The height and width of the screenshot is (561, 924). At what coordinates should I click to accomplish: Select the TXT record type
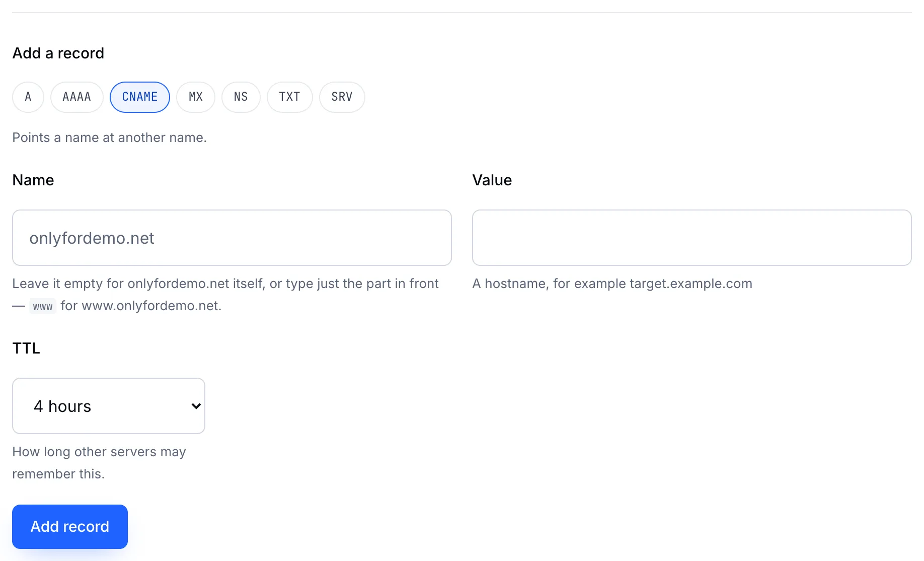(289, 97)
